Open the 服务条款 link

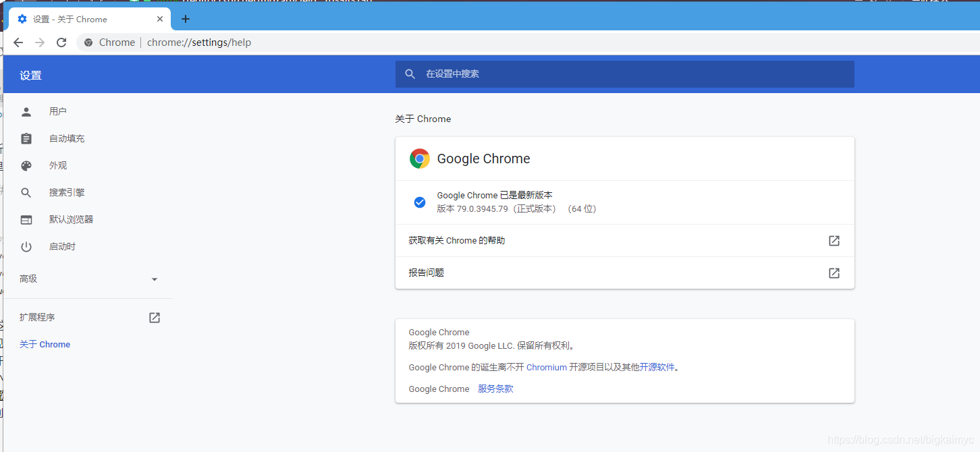click(495, 389)
